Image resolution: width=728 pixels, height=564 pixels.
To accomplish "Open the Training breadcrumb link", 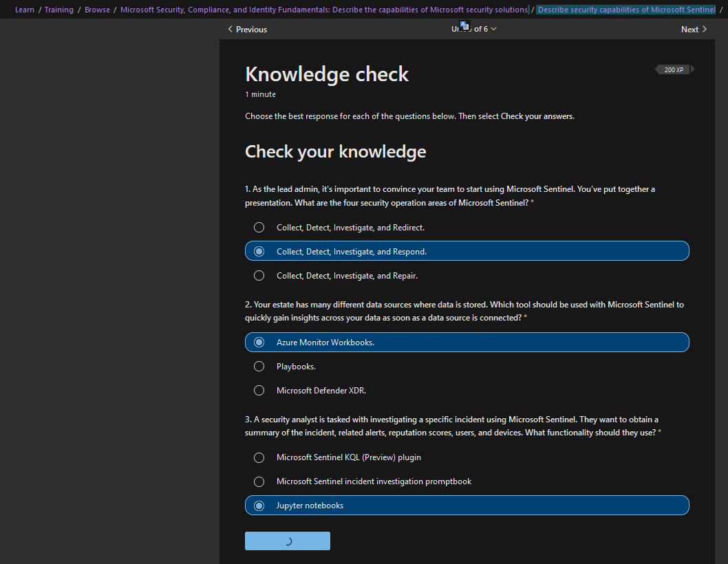I will (x=59, y=10).
